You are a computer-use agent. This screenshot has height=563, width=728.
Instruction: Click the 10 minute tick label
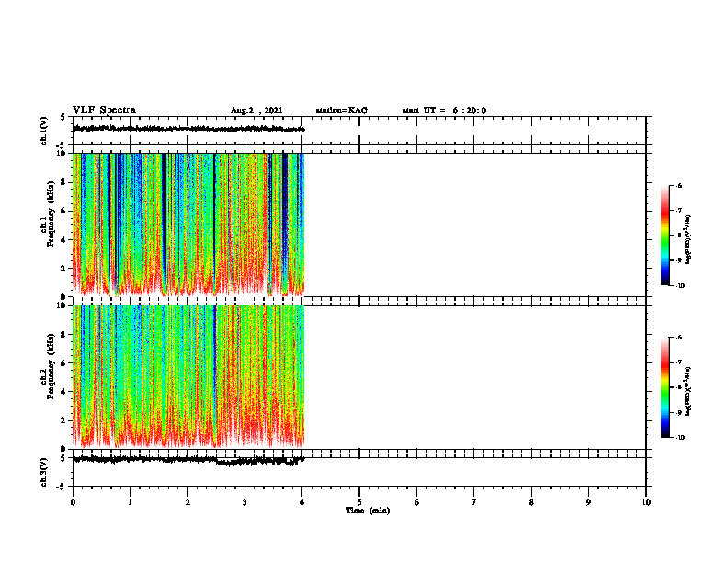click(646, 502)
